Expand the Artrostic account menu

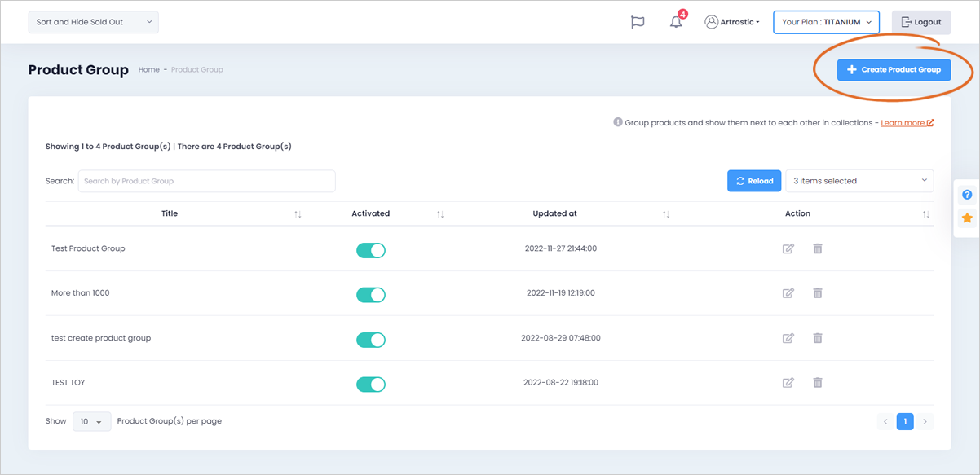point(732,22)
